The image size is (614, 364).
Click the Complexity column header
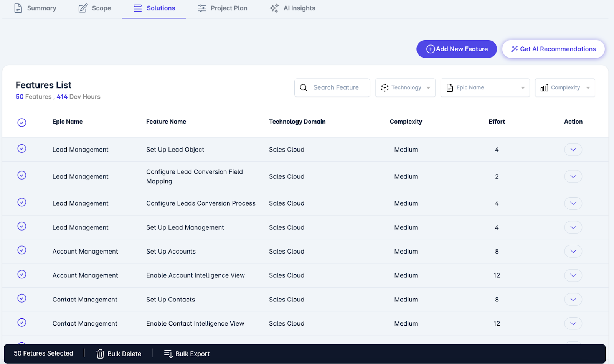click(x=406, y=122)
